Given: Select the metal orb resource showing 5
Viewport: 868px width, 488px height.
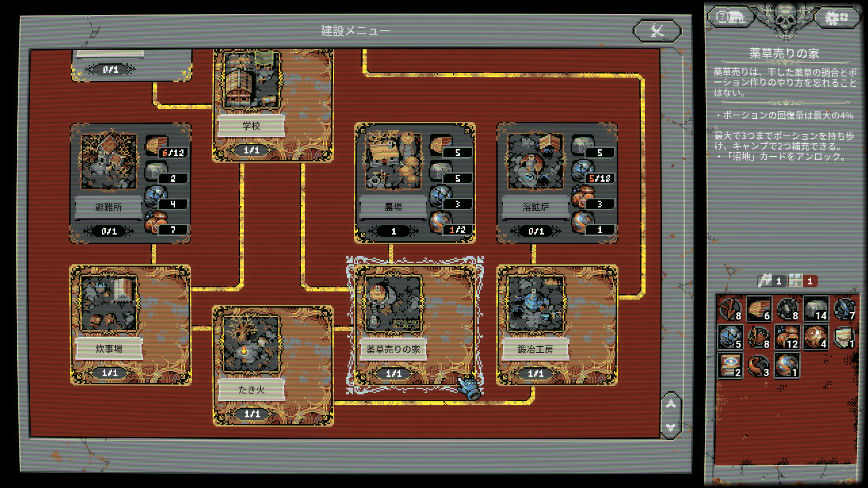Looking at the screenshot, I should [x=730, y=337].
